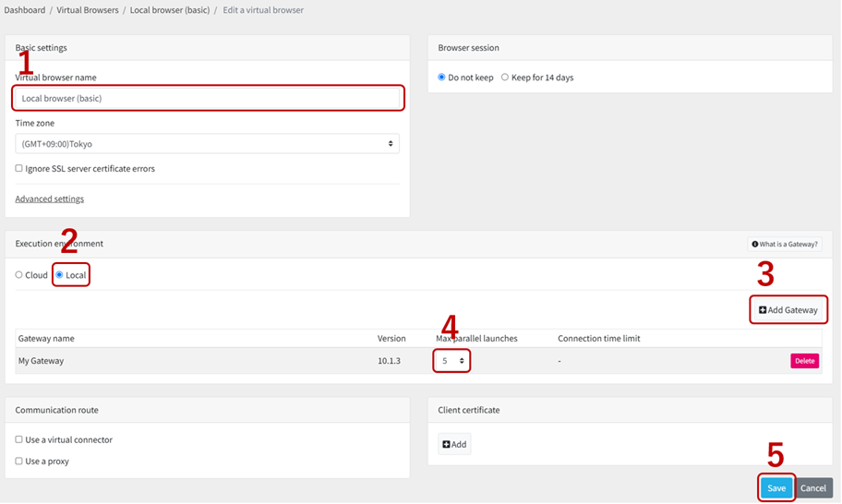Open the Advanced settings link
Viewport: 842px width, 504px height.
[x=50, y=198]
